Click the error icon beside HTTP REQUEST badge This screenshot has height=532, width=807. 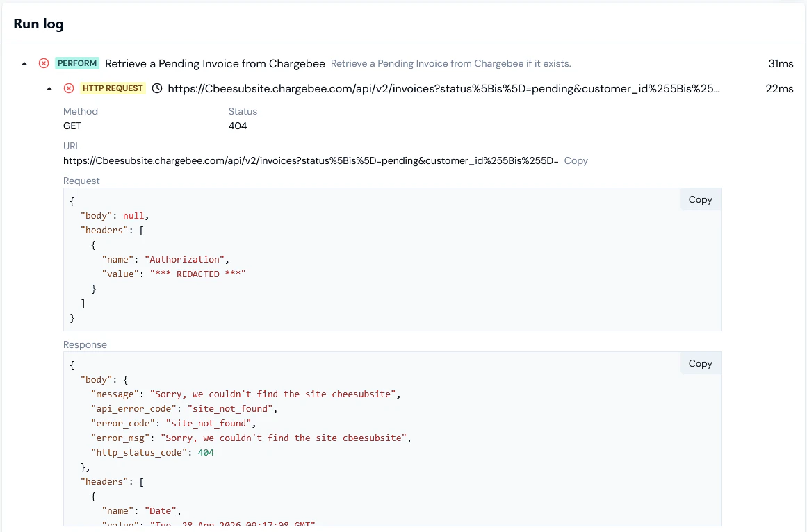(68, 88)
